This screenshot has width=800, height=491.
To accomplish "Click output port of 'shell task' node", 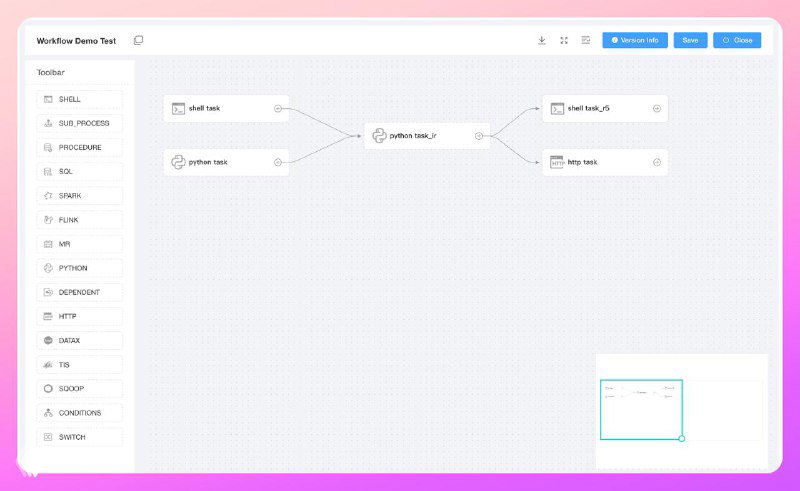I will coord(278,108).
